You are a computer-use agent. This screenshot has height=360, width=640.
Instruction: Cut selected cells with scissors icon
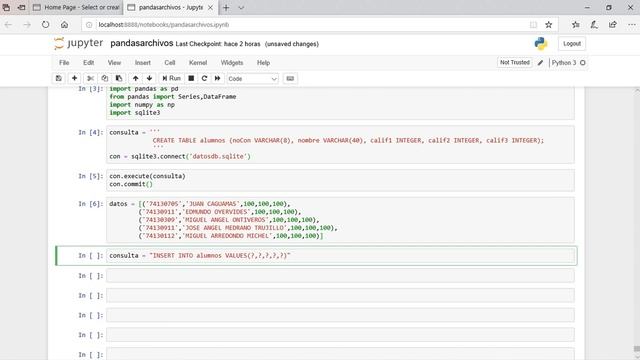[91, 78]
